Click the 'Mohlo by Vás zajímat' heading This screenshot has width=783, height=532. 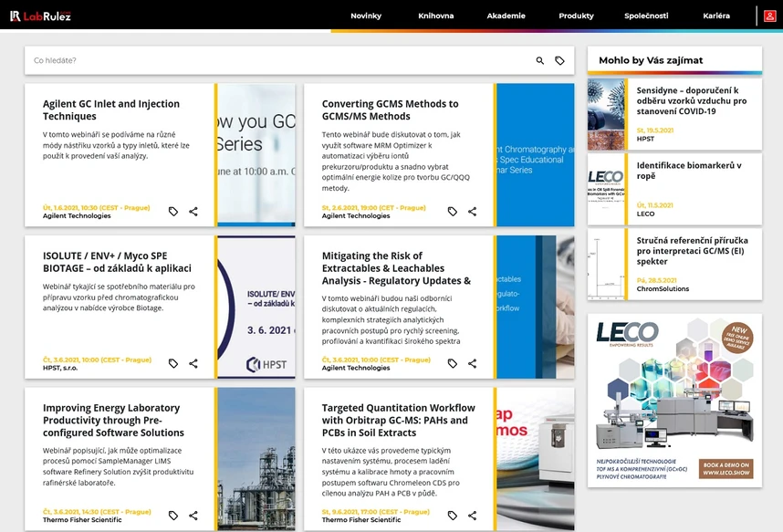(x=651, y=60)
